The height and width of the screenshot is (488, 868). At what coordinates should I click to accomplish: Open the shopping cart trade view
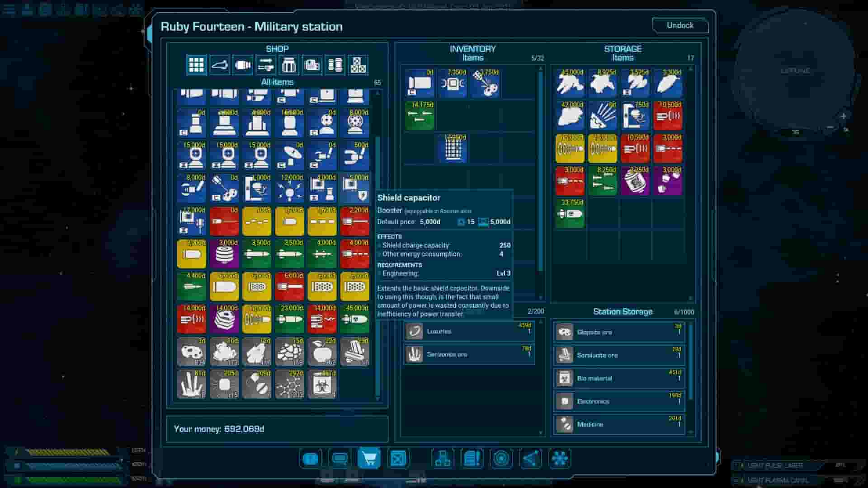point(370,459)
